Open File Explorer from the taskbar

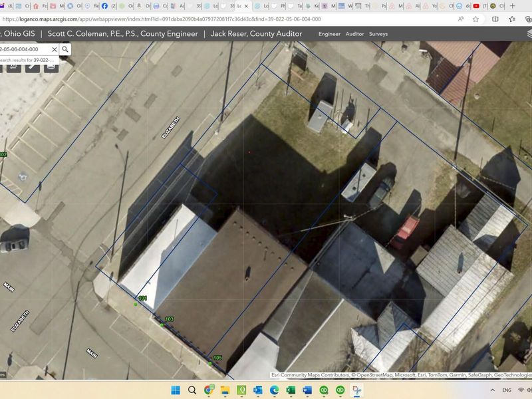coord(225,390)
